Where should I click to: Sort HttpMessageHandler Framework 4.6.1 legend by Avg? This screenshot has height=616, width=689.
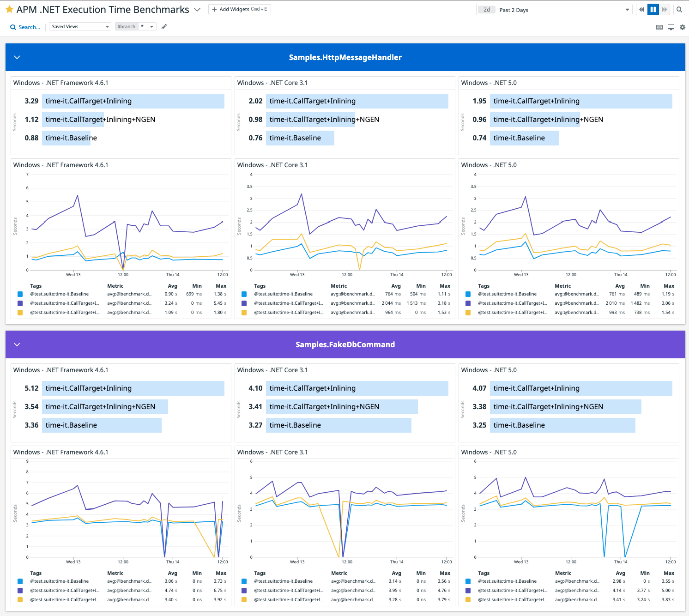[172, 286]
